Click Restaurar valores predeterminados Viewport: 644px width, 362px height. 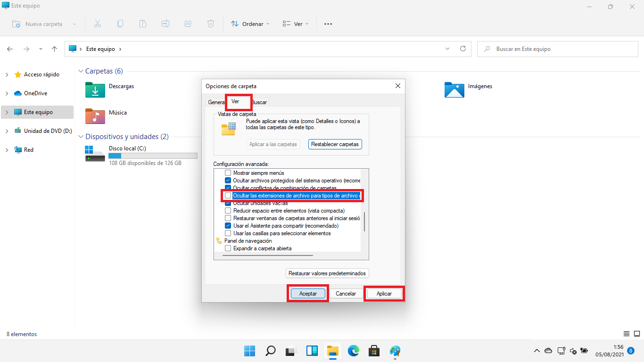click(327, 273)
